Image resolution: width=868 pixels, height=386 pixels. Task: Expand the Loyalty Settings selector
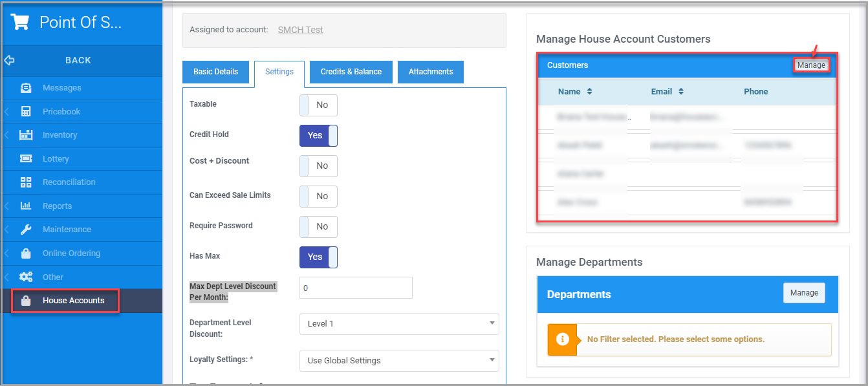coord(398,360)
